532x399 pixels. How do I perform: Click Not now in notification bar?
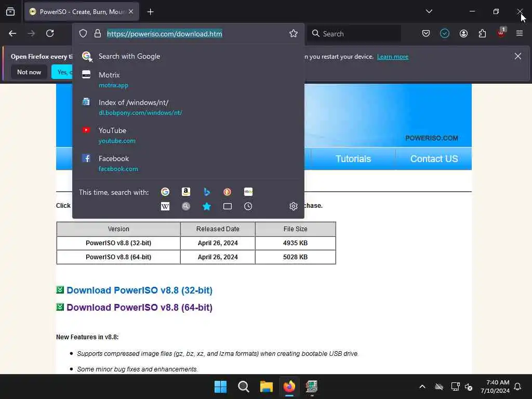(x=29, y=72)
